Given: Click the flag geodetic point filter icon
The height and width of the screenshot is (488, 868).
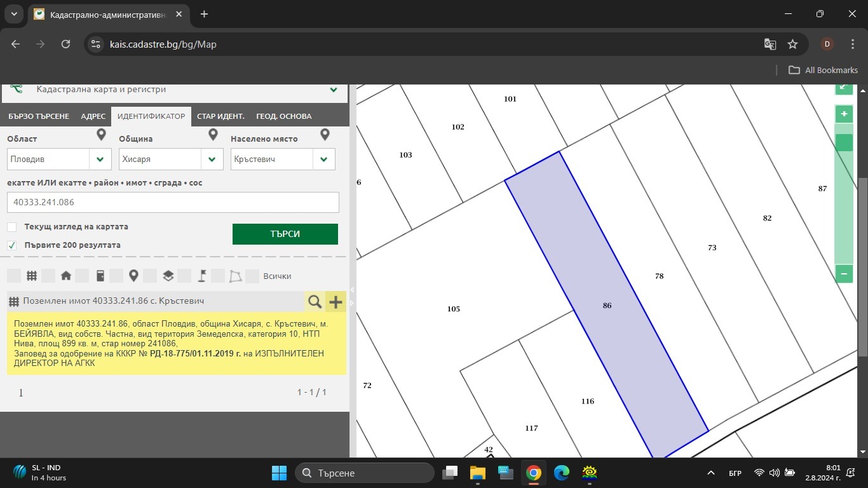Looking at the screenshot, I should [x=202, y=276].
